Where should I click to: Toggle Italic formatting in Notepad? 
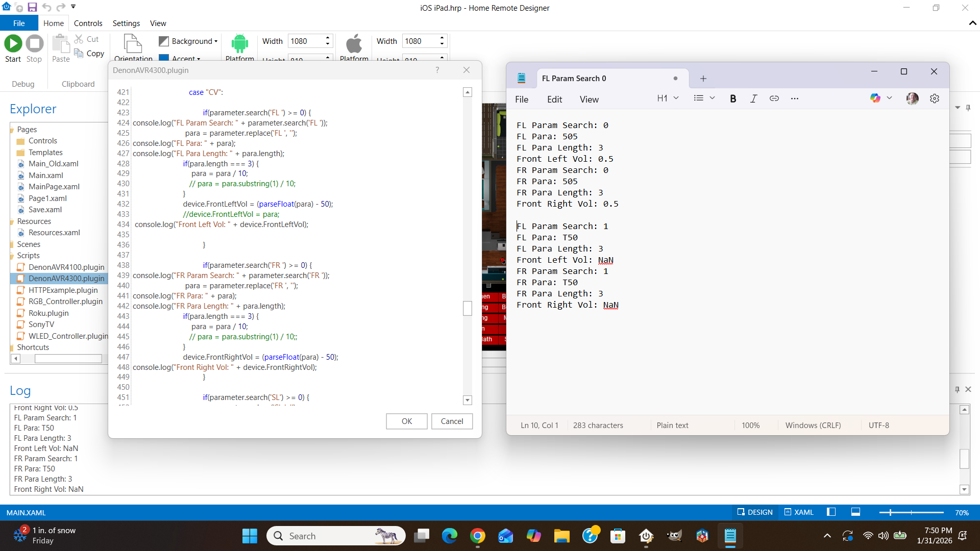click(753, 98)
